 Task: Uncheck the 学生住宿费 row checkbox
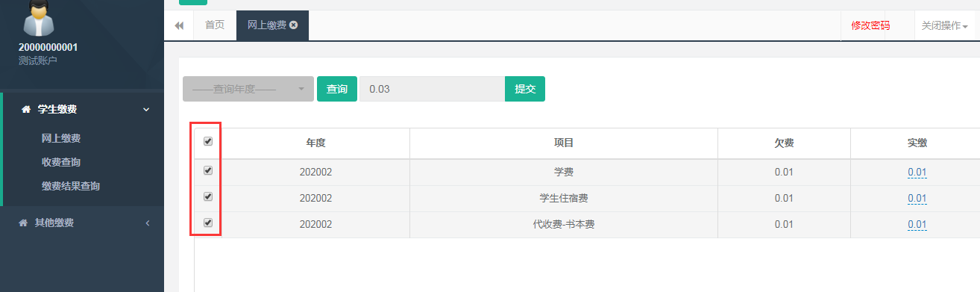click(208, 197)
